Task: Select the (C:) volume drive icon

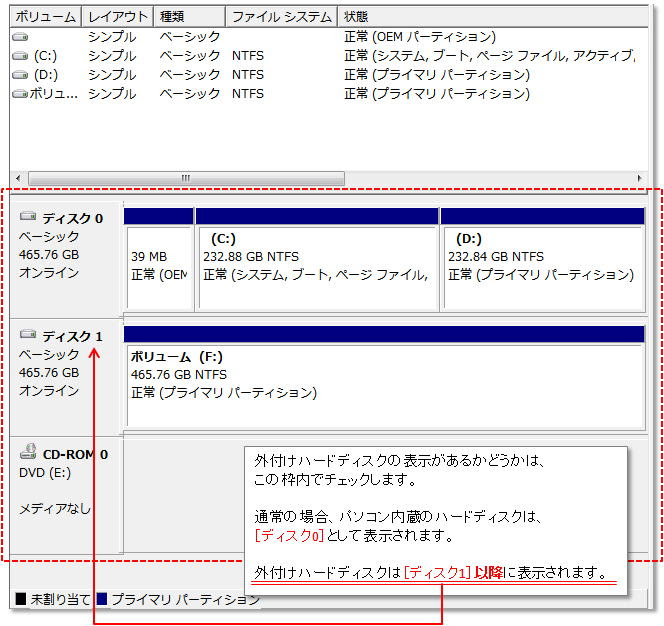Action: (20, 55)
